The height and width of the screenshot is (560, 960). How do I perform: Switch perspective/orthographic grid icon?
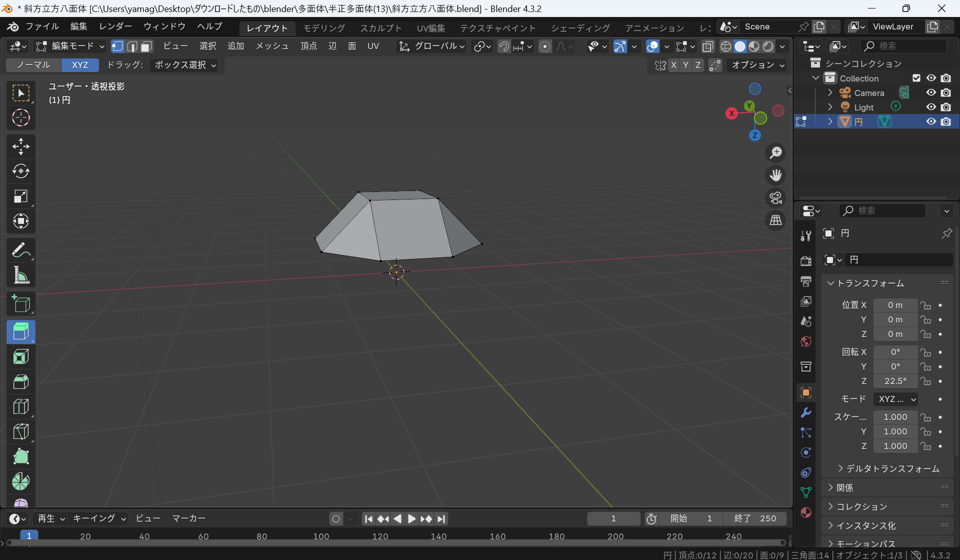(775, 220)
